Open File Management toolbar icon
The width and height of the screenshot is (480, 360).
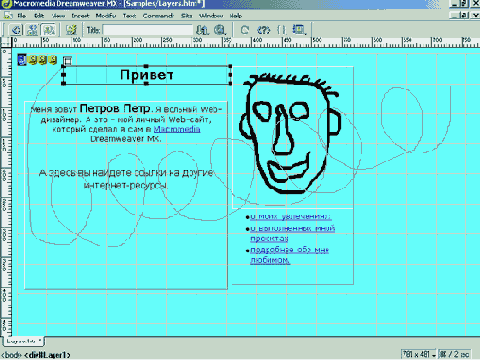202,30
